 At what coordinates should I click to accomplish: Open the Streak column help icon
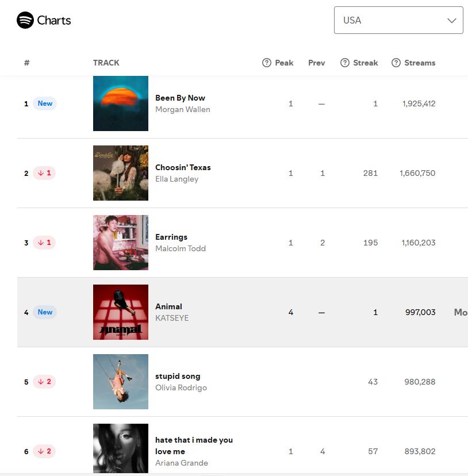click(x=345, y=63)
